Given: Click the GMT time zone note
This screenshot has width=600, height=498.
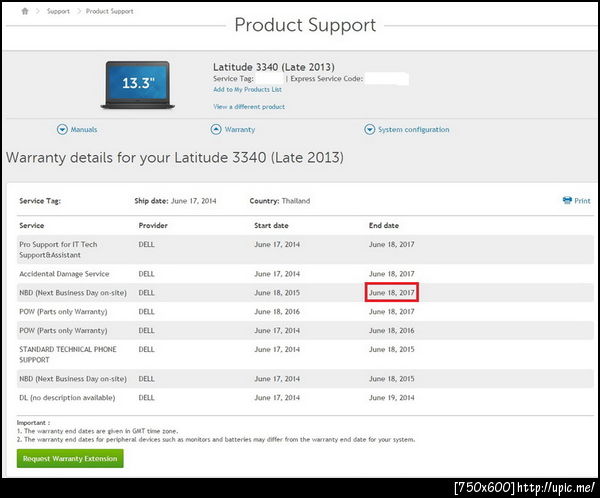Looking at the screenshot, I should point(97,431).
